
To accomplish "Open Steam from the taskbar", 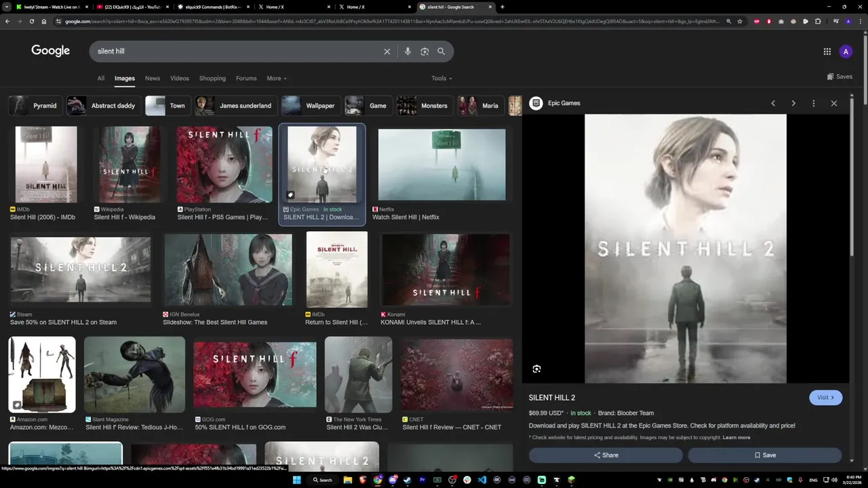I will pos(408,480).
